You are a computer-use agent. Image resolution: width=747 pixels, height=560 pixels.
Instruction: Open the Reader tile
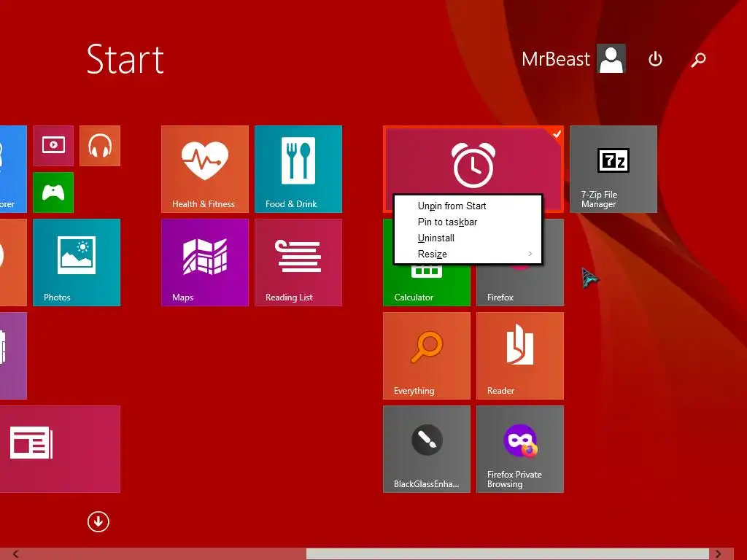coord(520,356)
